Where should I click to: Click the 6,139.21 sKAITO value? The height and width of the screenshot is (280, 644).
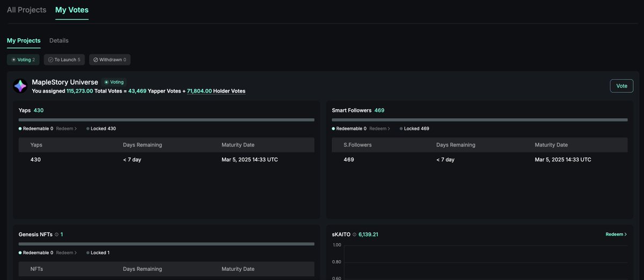(x=368, y=234)
